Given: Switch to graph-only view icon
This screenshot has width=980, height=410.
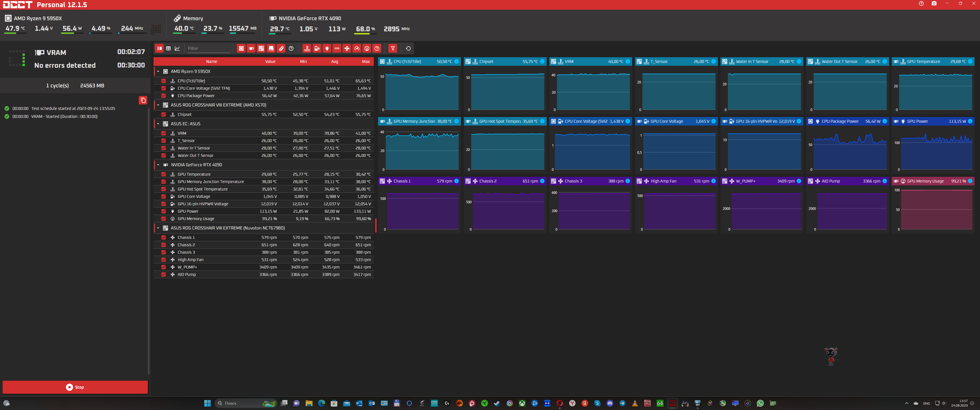Looking at the screenshot, I should coord(177,48).
